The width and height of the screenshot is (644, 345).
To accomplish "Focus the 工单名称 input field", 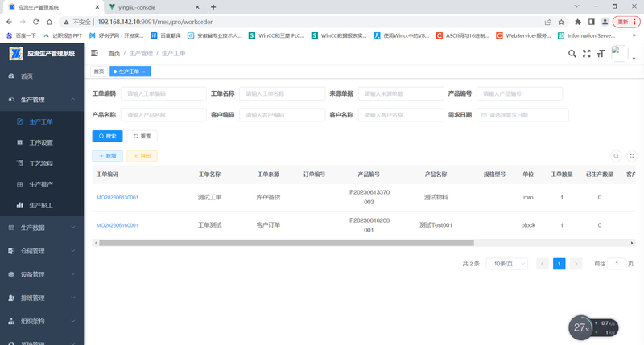I will coord(283,93).
